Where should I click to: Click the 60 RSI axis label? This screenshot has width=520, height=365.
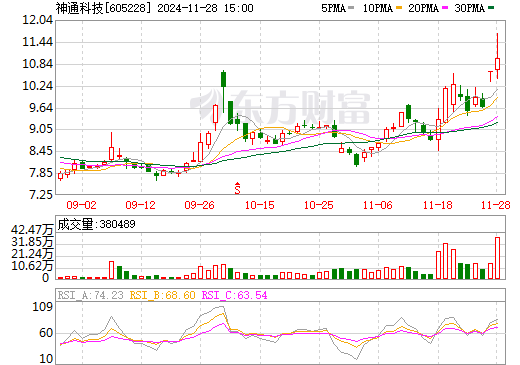pyautogui.click(x=46, y=333)
